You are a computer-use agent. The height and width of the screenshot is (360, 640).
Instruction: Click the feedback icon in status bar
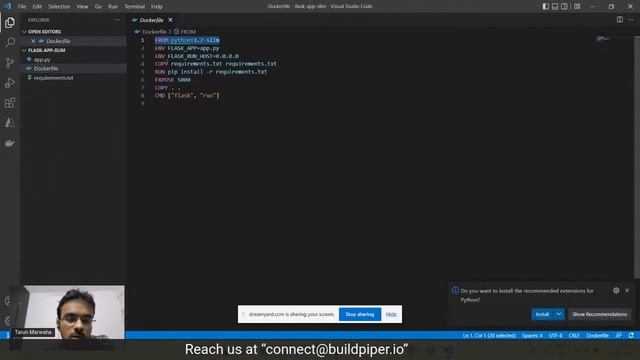point(619,335)
